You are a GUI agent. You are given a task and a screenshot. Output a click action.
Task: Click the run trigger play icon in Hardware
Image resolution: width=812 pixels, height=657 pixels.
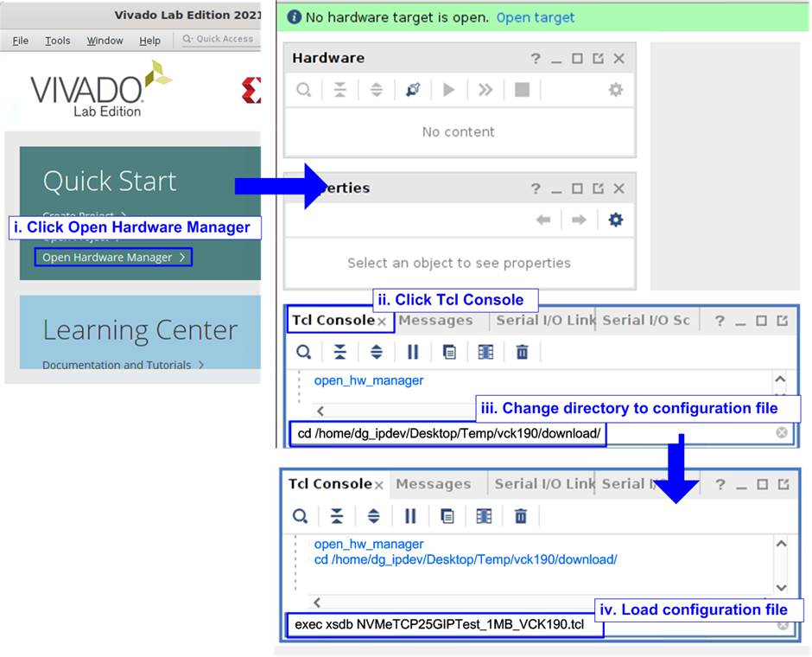click(449, 90)
